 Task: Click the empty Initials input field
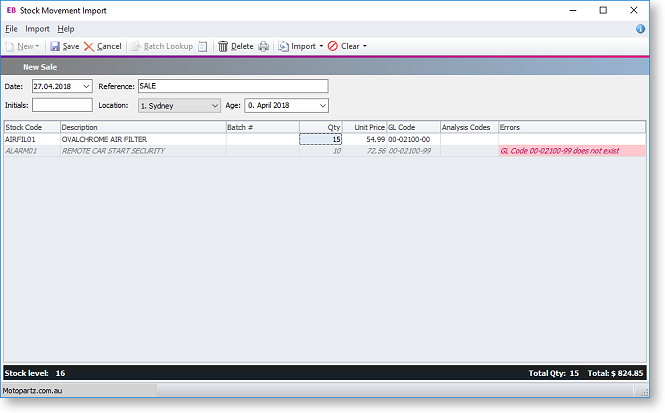(62, 105)
